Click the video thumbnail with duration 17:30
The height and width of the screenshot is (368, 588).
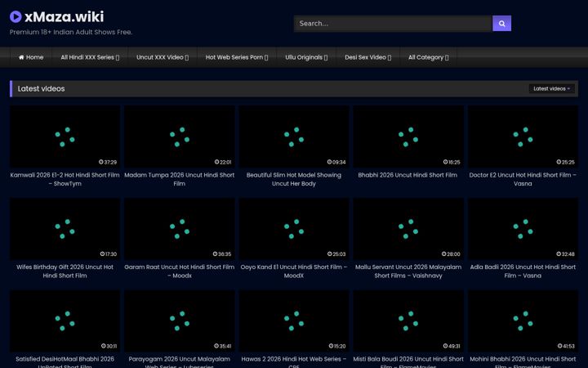pyautogui.click(x=65, y=229)
